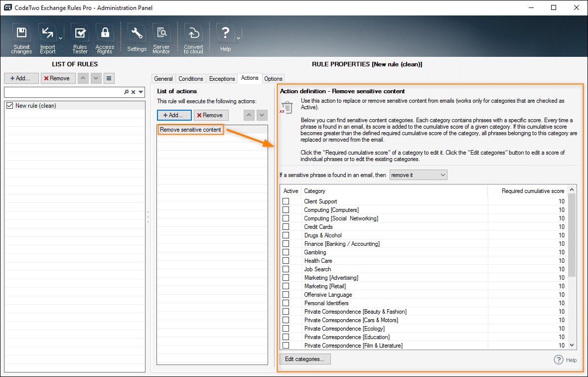
Task: Click the Active column header
Action: [x=291, y=191]
